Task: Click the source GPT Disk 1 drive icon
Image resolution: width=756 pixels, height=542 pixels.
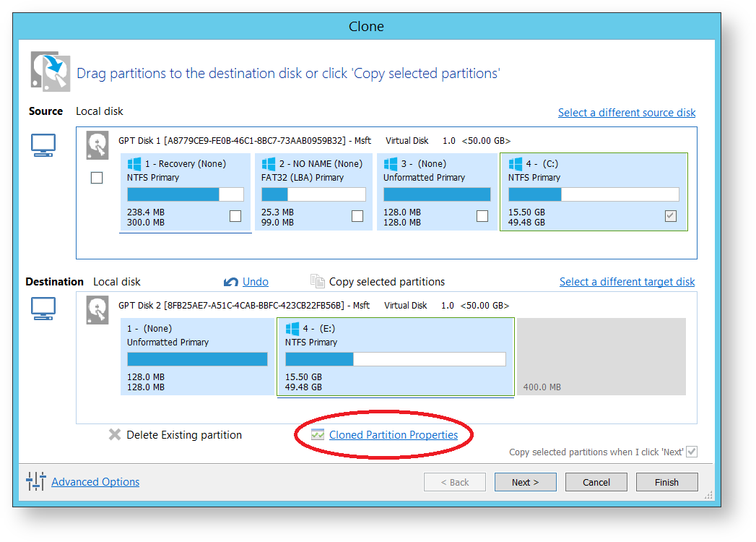Action: pyautogui.click(x=97, y=145)
